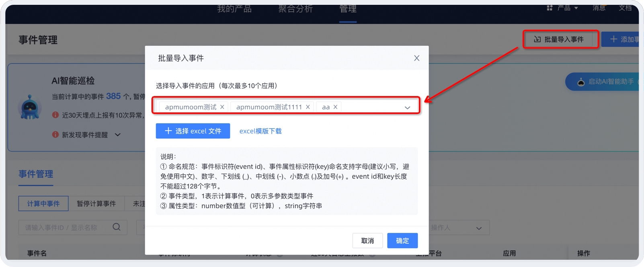Open the 产品 dropdown in header
This screenshot has width=644, height=267.
click(562, 8)
